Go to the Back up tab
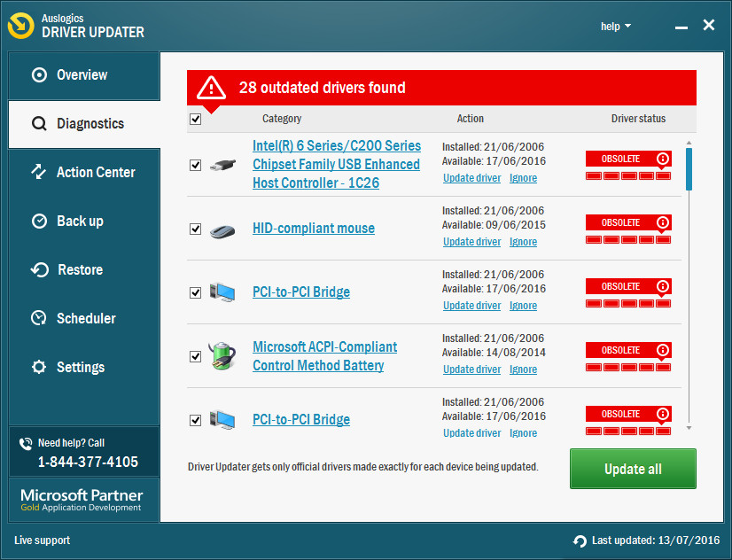 (x=84, y=222)
